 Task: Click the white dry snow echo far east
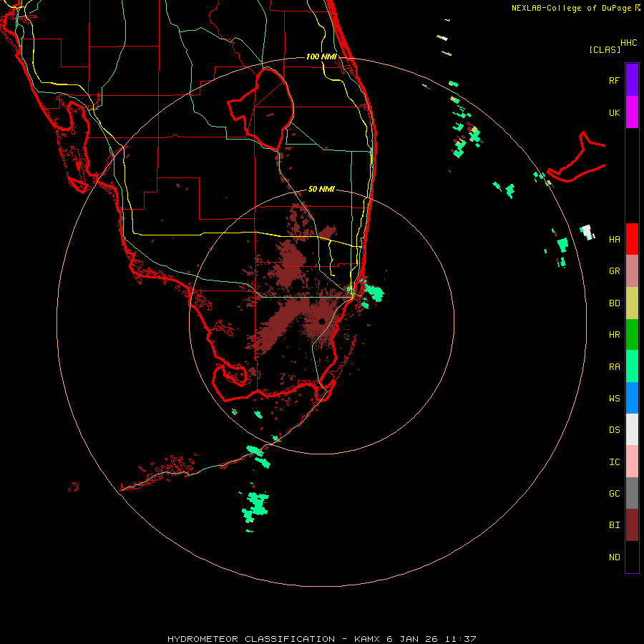587,232
